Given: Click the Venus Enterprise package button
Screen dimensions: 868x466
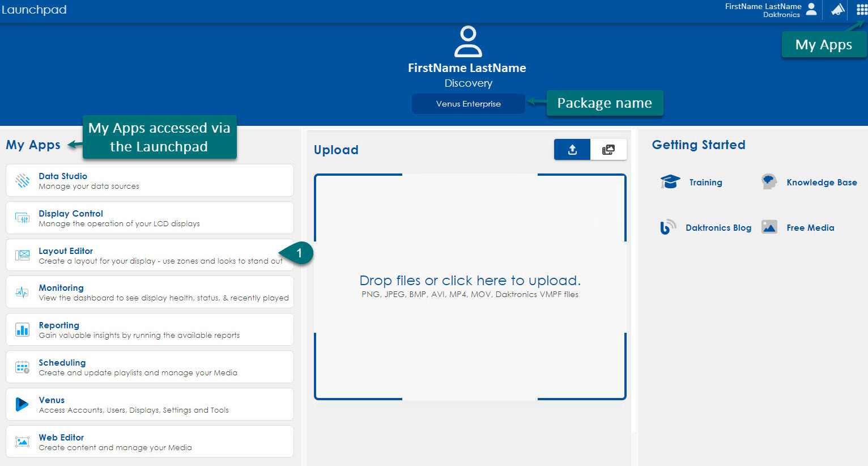Looking at the screenshot, I should tap(468, 103).
